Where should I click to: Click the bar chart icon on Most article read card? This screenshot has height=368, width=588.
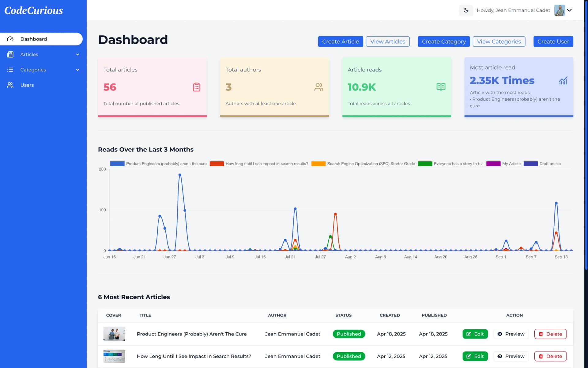pos(563,81)
